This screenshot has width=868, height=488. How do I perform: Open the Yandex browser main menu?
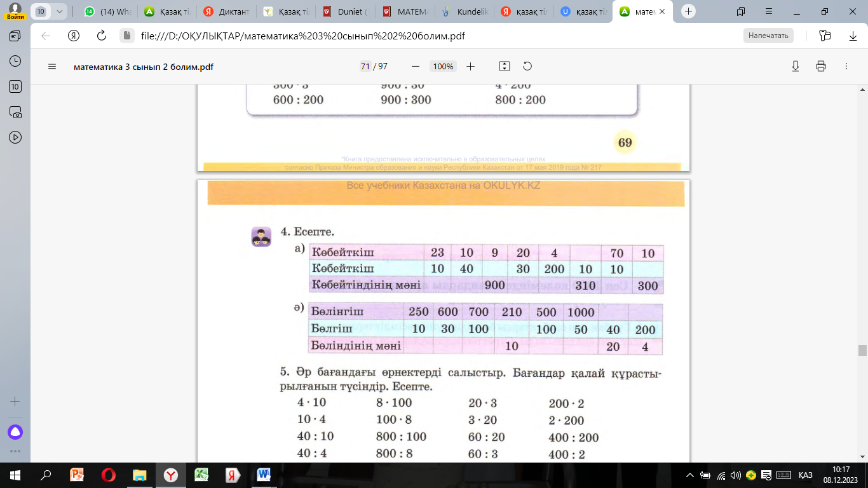[x=768, y=11]
